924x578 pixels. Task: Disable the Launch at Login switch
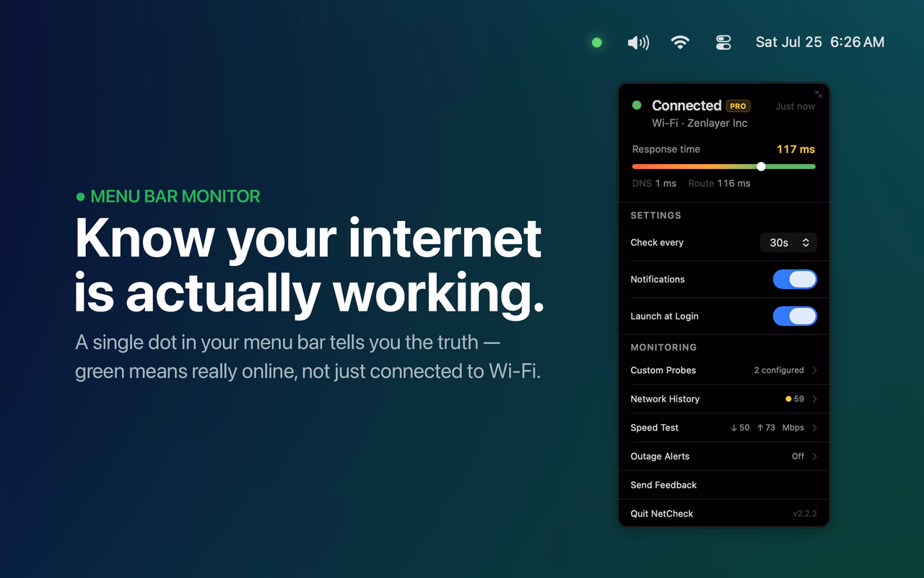[795, 316]
